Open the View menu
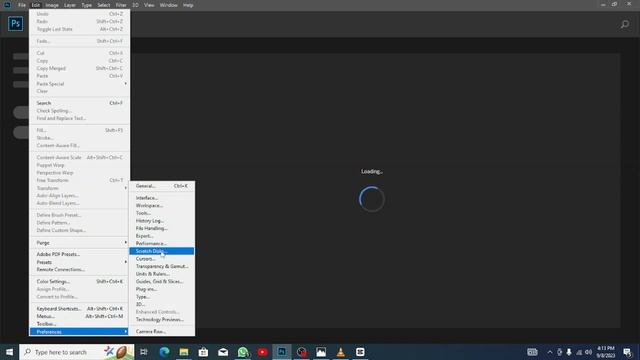 [x=149, y=5]
